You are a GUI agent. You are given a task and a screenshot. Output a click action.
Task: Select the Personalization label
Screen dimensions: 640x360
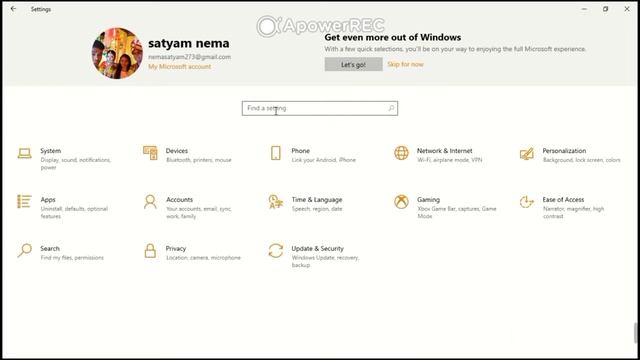[x=564, y=151]
